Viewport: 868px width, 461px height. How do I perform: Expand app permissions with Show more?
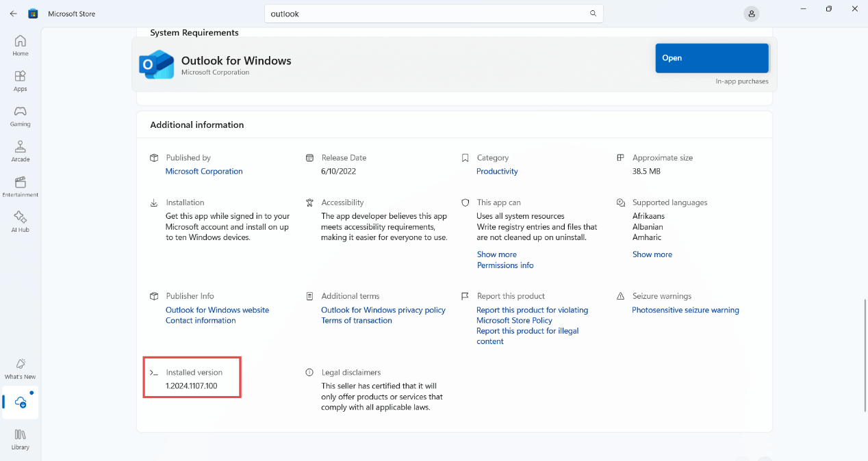click(x=496, y=254)
